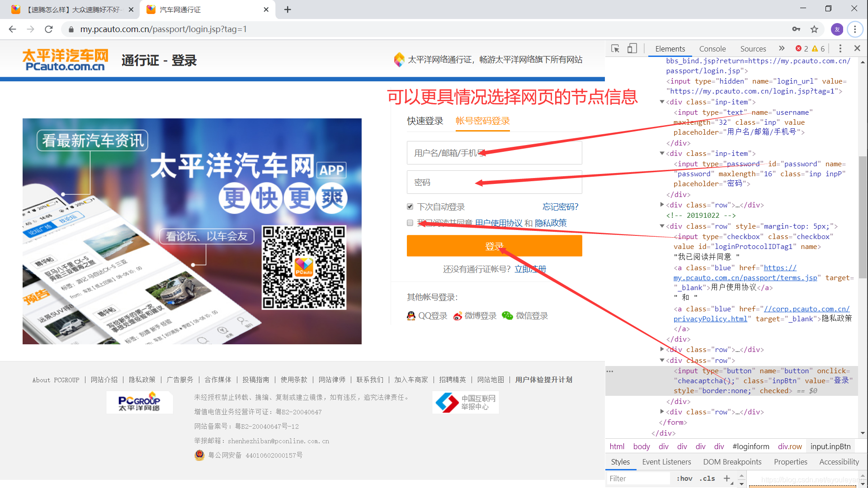
Task: Click the add new style rule plus icon
Action: point(726,478)
